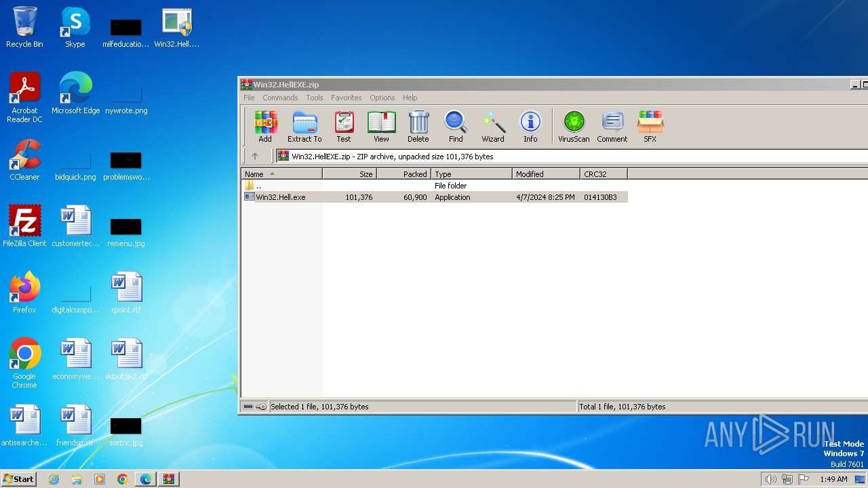Click the Add toolbar icon in WinRAR
The width and height of the screenshot is (868, 488).
click(x=265, y=127)
